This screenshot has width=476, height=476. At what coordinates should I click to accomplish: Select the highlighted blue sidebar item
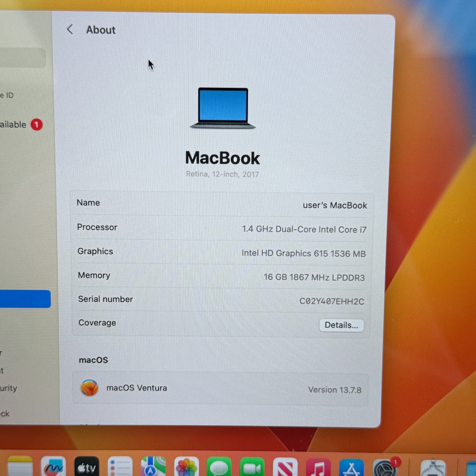coord(25,299)
